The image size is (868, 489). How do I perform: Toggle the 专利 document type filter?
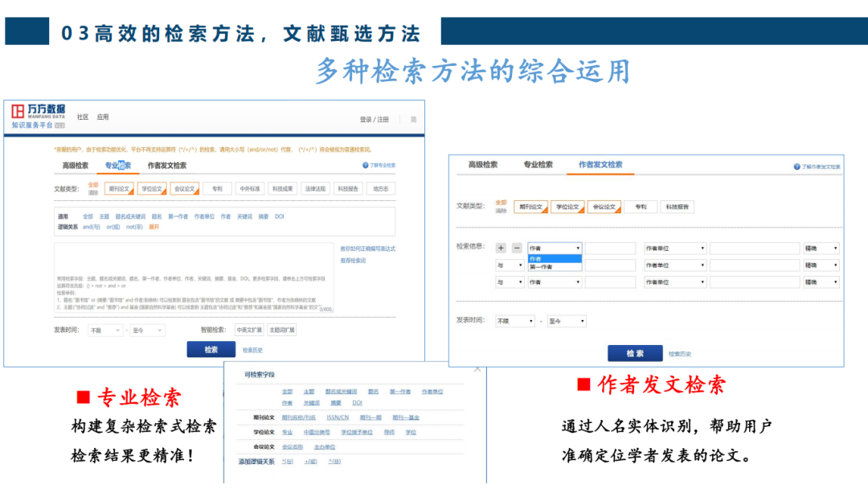click(217, 187)
